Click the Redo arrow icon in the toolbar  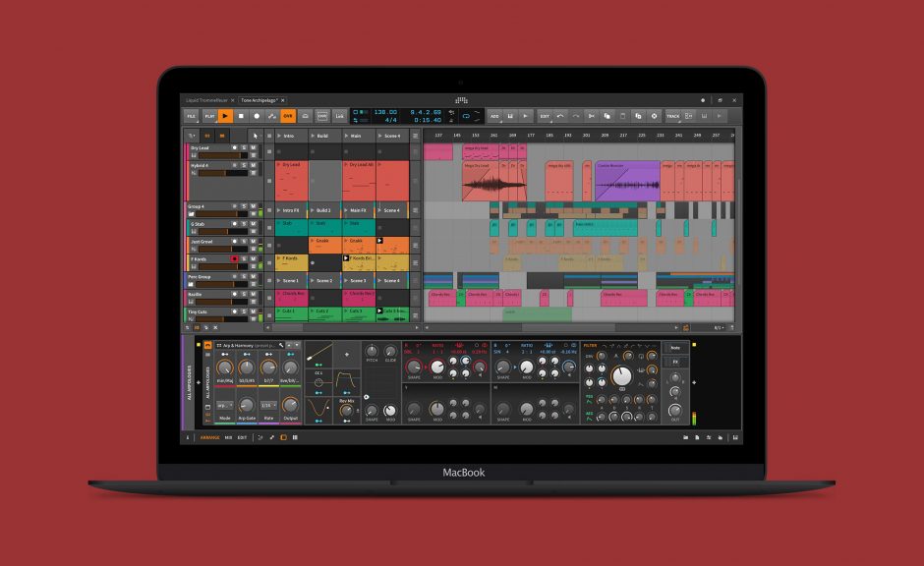575,115
